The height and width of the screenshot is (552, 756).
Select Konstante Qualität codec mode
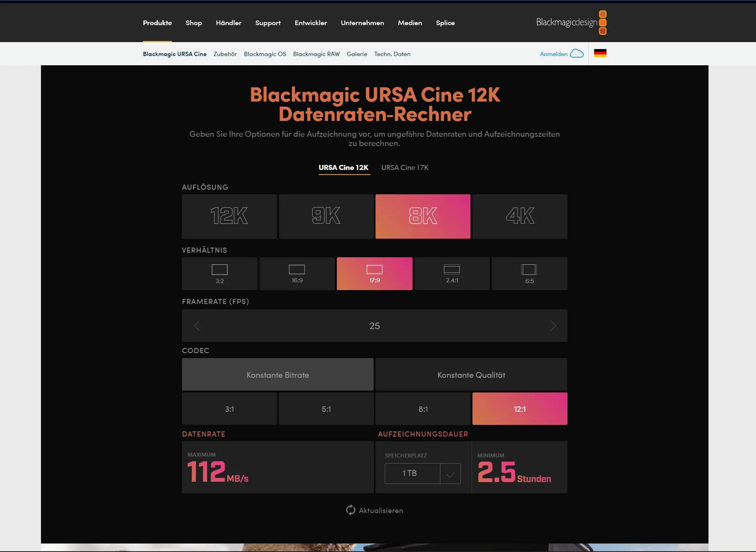(x=471, y=375)
